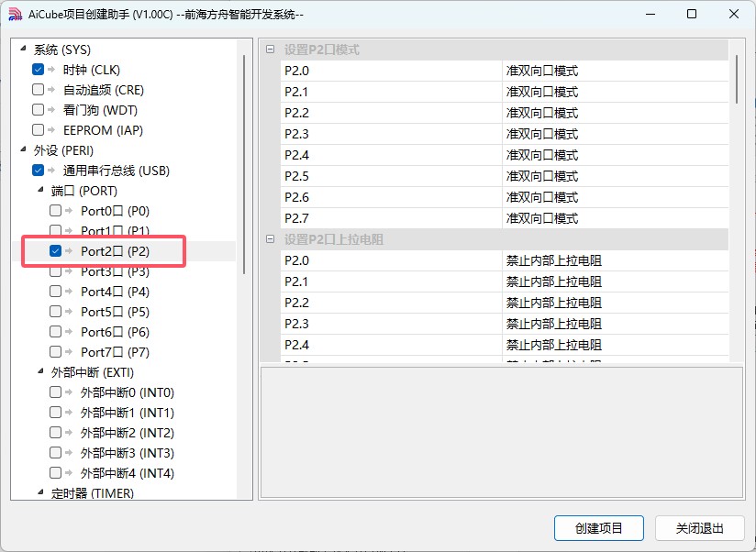Tick the 看门狗 (WDT) checkbox
The width and height of the screenshot is (756, 552).
[39, 110]
